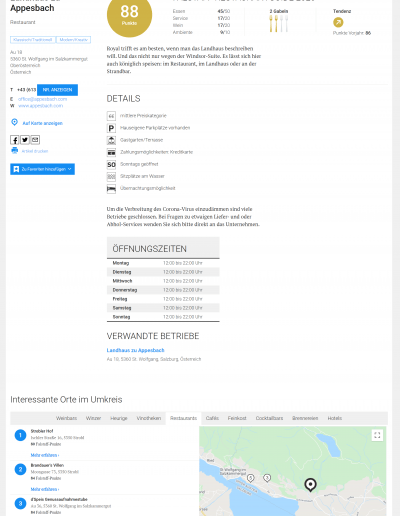Select the Cocktailbars tab
This screenshot has height=516, width=400.
click(269, 418)
